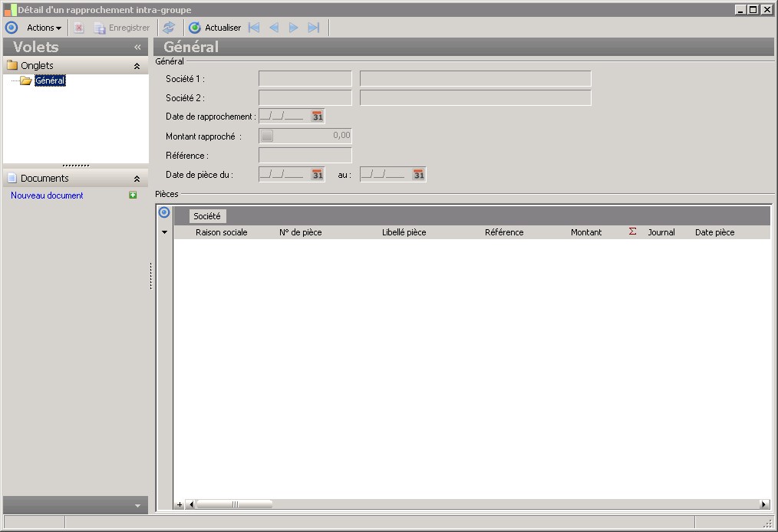Viewport: 778px width, 532px height.
Task: Click the dotted Volets side splitter handle
Action: pos(151,276)
